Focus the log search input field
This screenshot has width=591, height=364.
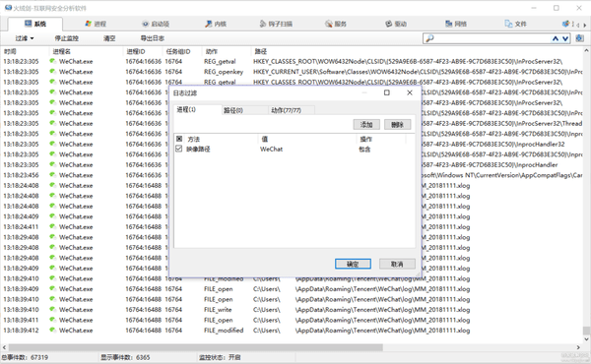[493, 38]
